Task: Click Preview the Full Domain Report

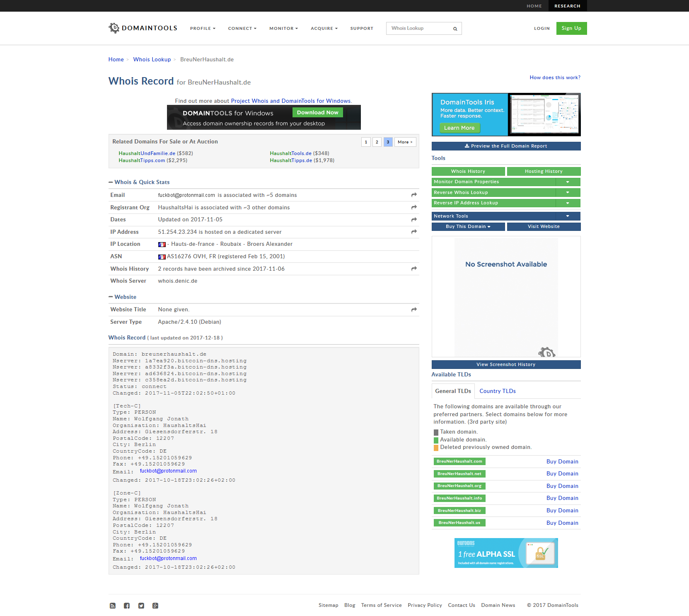Action: [506, 146]
